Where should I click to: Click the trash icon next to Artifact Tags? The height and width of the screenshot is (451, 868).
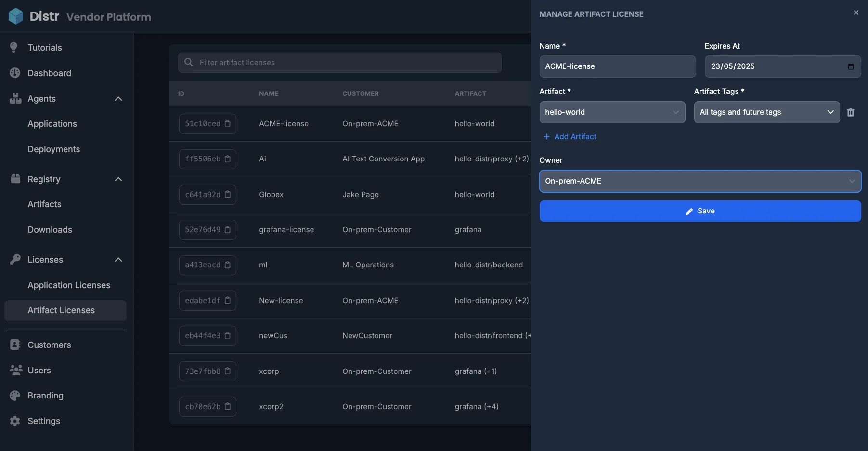850,112
